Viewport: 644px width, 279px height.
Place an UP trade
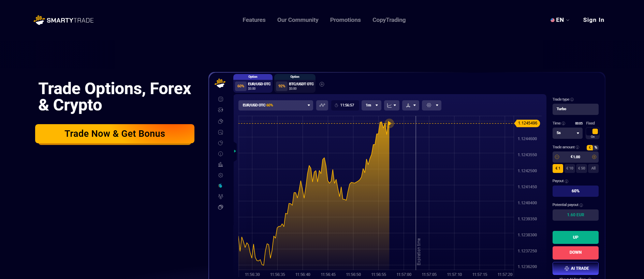pyautogui.click(x=575, y=237)
